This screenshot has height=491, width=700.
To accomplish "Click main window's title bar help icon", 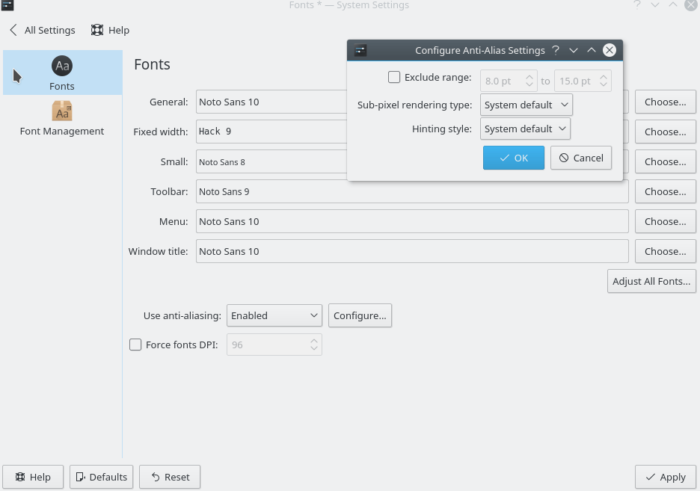I will 637,5.
